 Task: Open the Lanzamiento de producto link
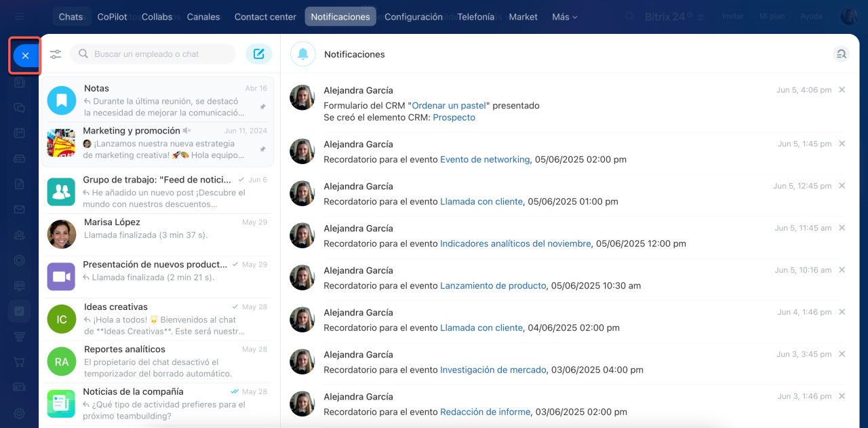(493, 286)
